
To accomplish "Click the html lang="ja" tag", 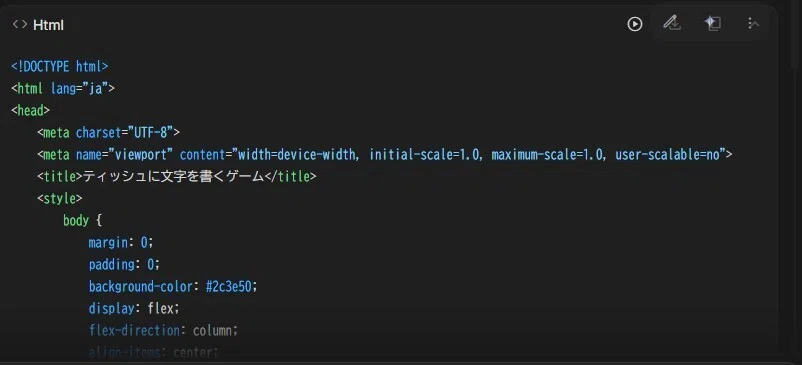I will 63,88.
